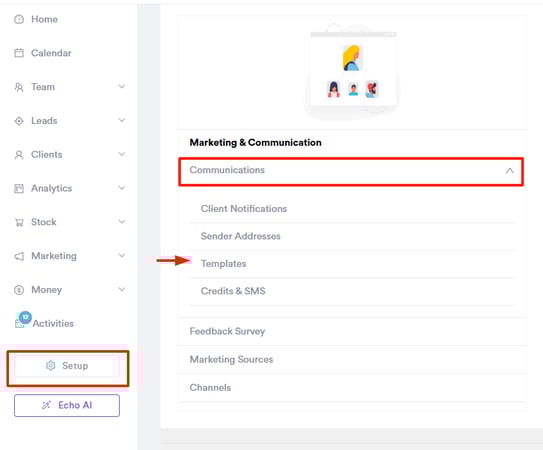Viewport: 543px width, 450px height.
Task: Select the Team people icon
Action: click(x=19, y=87)
